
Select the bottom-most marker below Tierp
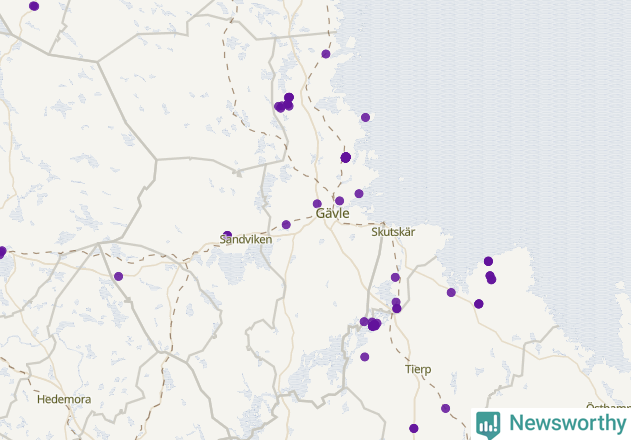click(x=414, y=428)
